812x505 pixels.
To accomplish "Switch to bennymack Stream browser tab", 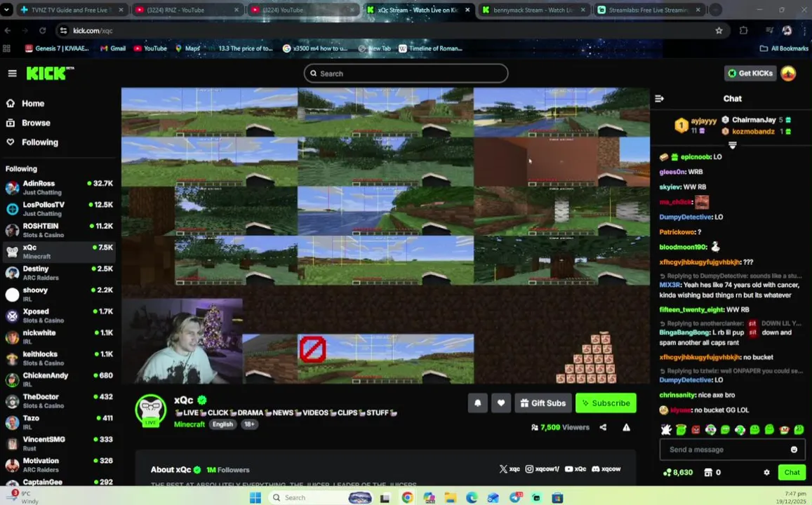I will [533, 10].
